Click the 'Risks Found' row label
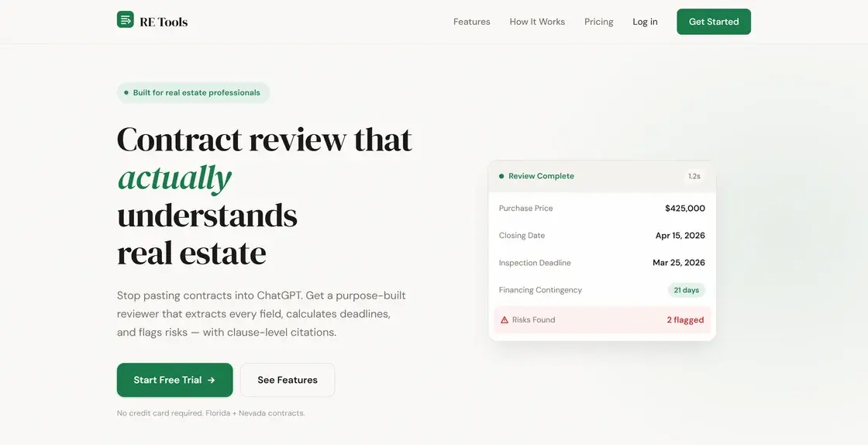Screen dimensions: 868x445 (534, 320)
